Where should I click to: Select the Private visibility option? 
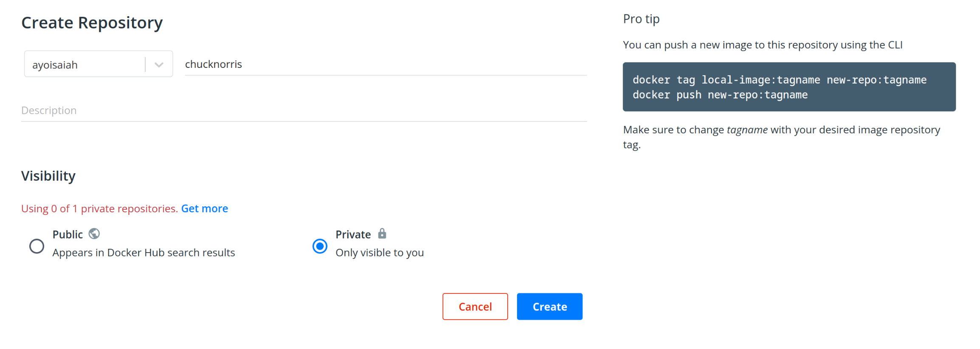(320, 246)
